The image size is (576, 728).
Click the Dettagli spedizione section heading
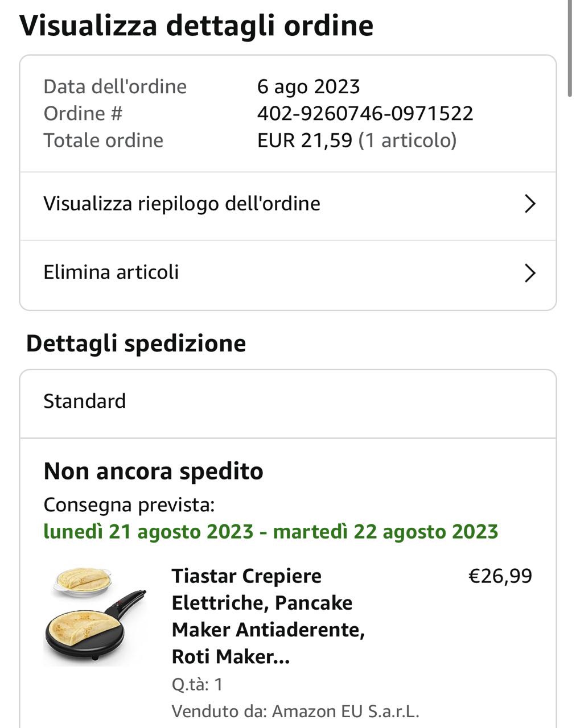[136, 344]
